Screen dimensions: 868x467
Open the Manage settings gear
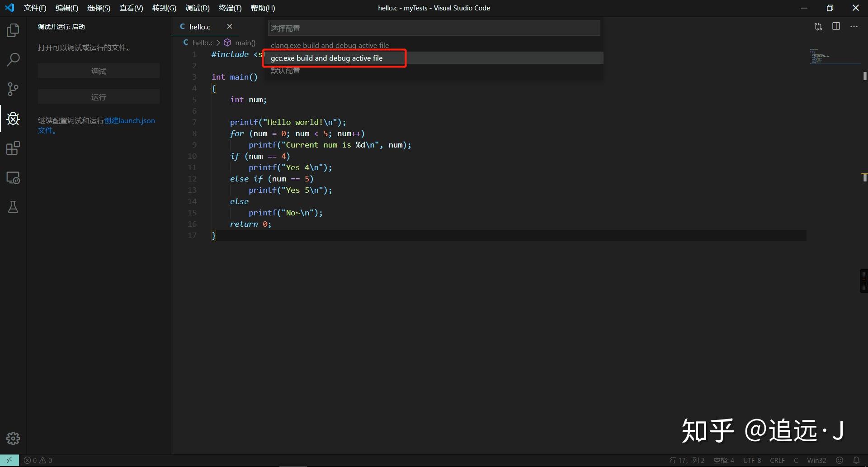click(13, 438)
